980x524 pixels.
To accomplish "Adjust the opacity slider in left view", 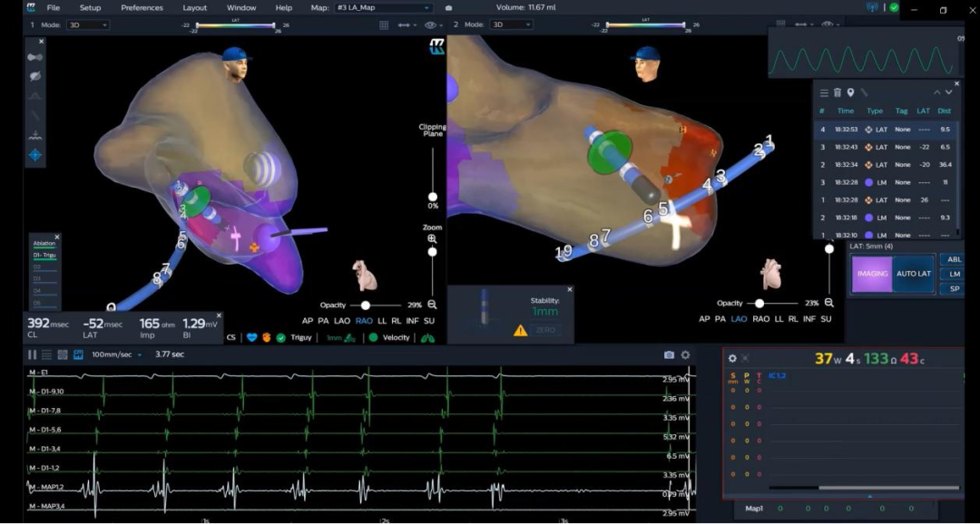I will 366,306.
